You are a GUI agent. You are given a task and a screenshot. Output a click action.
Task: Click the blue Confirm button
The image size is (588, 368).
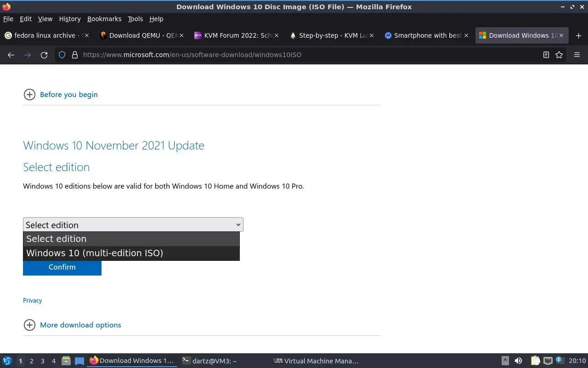(62, 267)
